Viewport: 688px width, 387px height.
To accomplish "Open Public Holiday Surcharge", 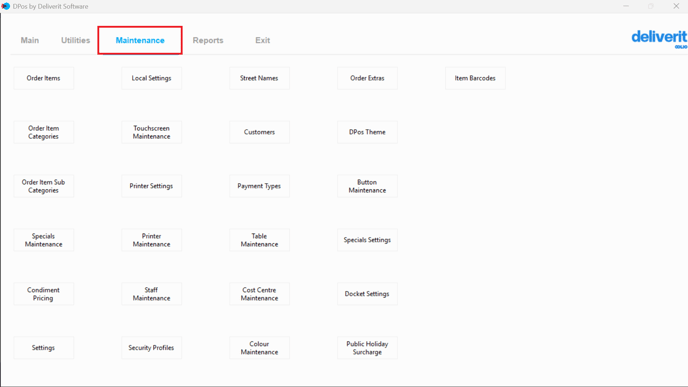I will click(367, 348).
